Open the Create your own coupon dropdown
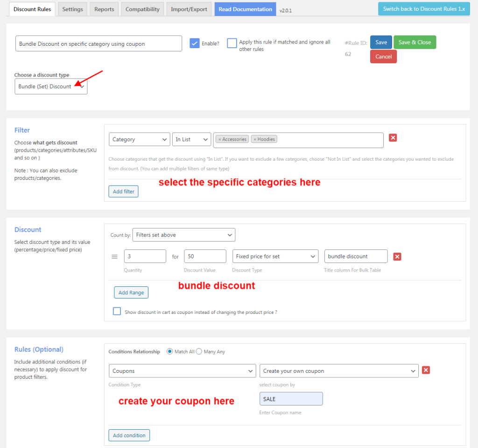The image size is (478, 448). coord(339,370)
